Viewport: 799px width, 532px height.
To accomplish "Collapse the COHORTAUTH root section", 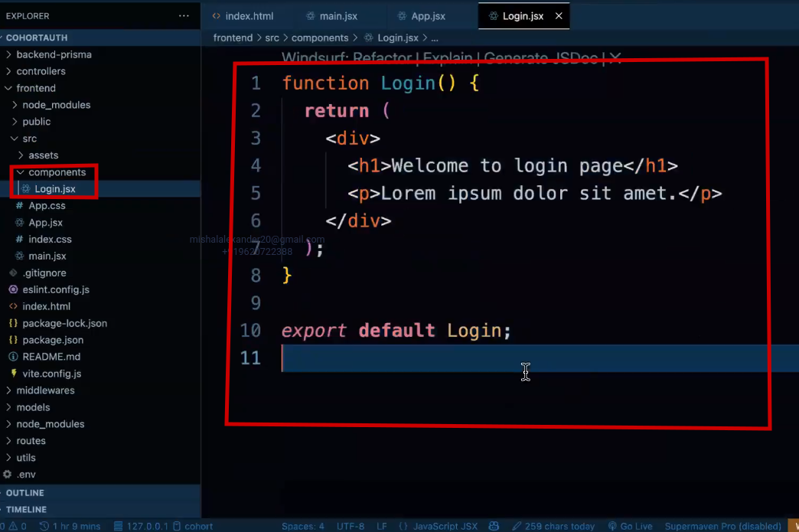I will click(37, 38).
